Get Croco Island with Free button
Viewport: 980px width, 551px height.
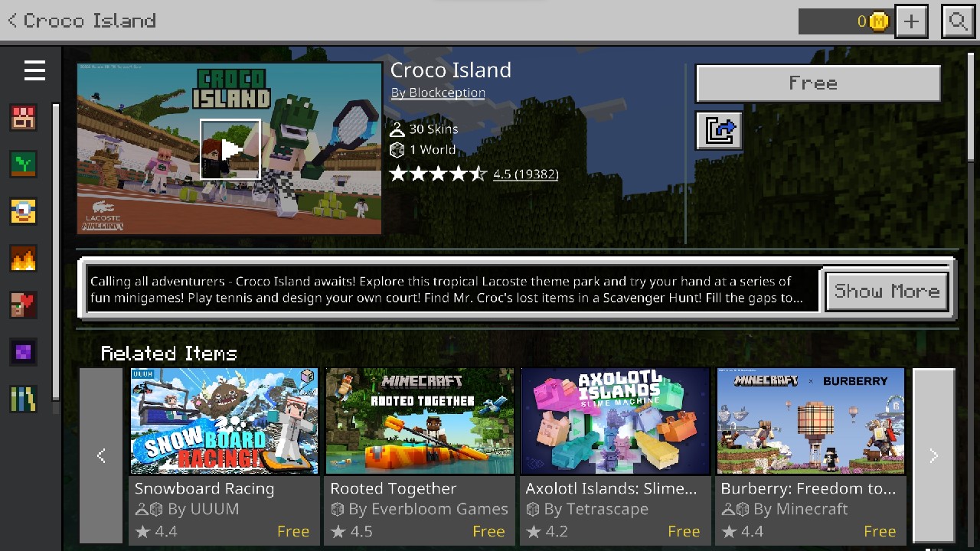818,83
